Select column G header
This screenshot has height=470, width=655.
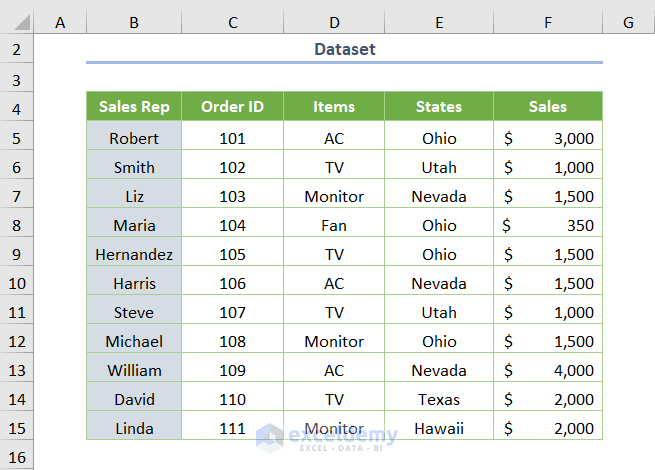(x=628, y=22)
